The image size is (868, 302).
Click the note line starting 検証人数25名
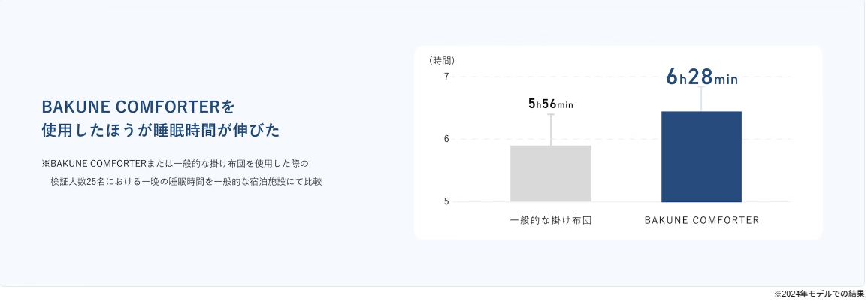click(186, 182)
